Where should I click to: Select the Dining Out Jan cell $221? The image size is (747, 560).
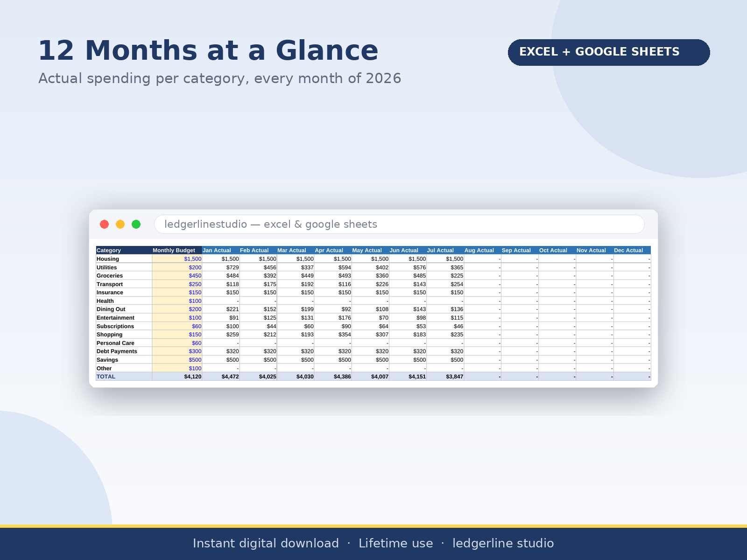(221, 309)
